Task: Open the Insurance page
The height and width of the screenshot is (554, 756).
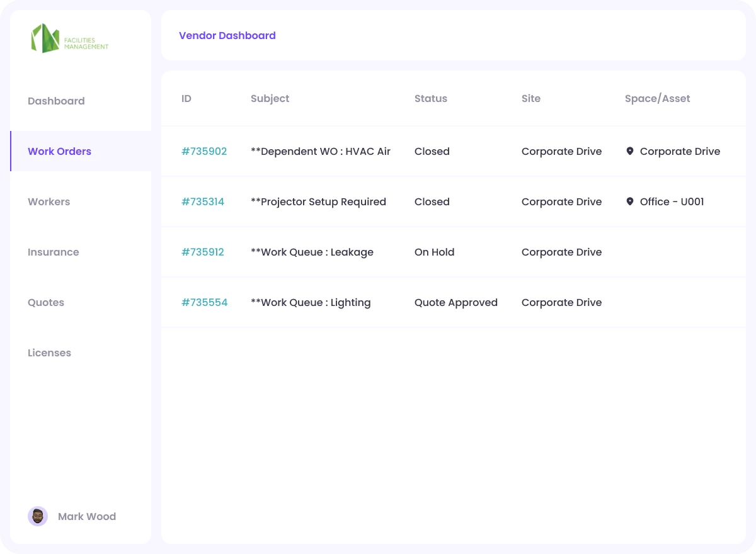Action: 53,252
